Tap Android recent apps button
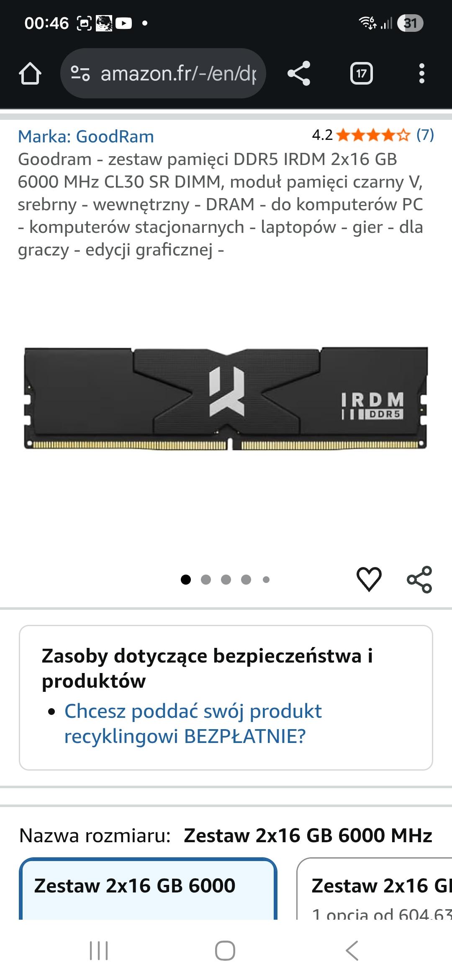This screenshot has width=452, height=980. point(99,950)
